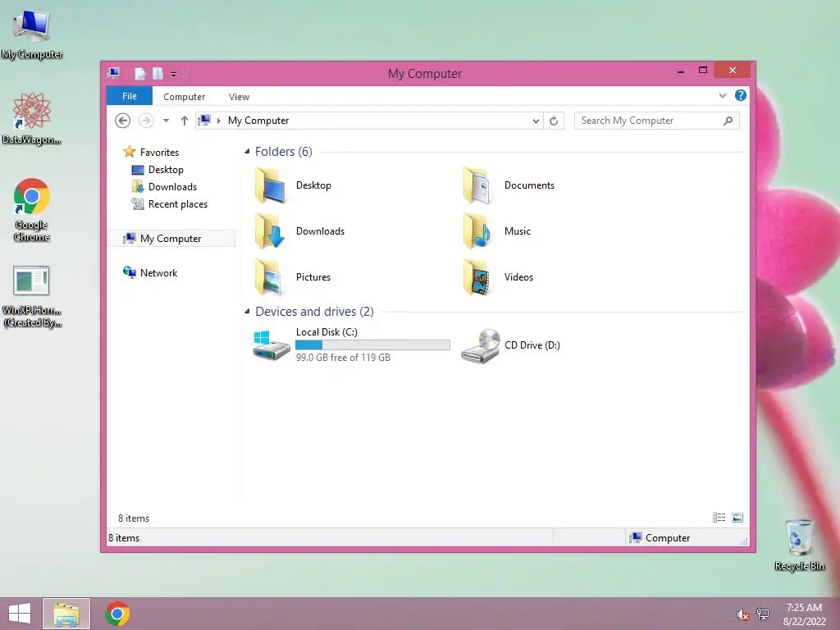Screen dimensions: 840x630
Task: Select My Computer in the navigation pane
Action: [x=171, y=239]
